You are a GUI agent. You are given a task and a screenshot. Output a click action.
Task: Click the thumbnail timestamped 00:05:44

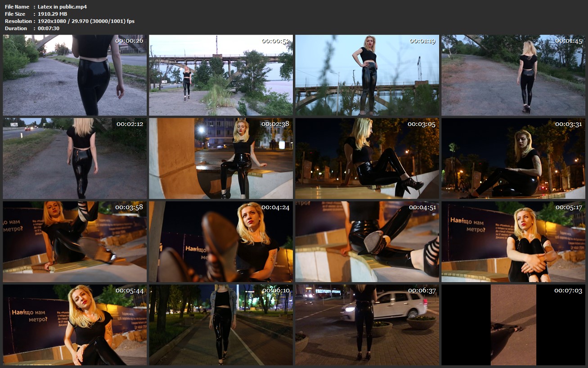tap(75, 325)
